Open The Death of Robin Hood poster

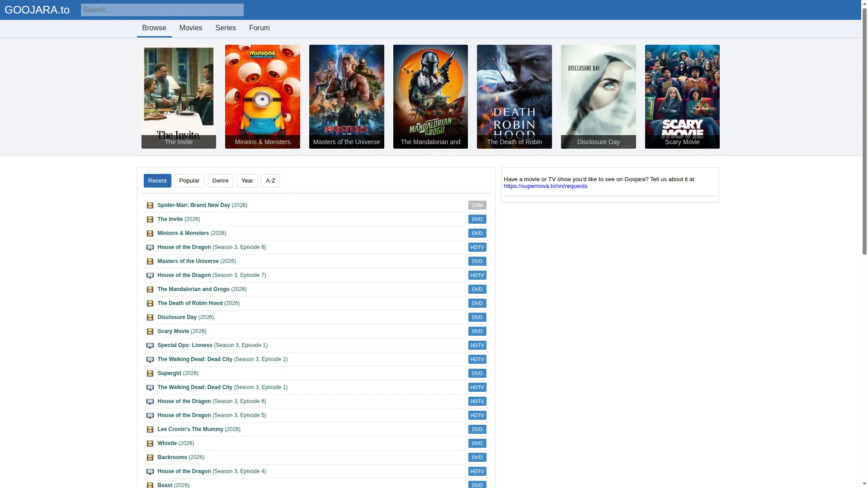514,97
